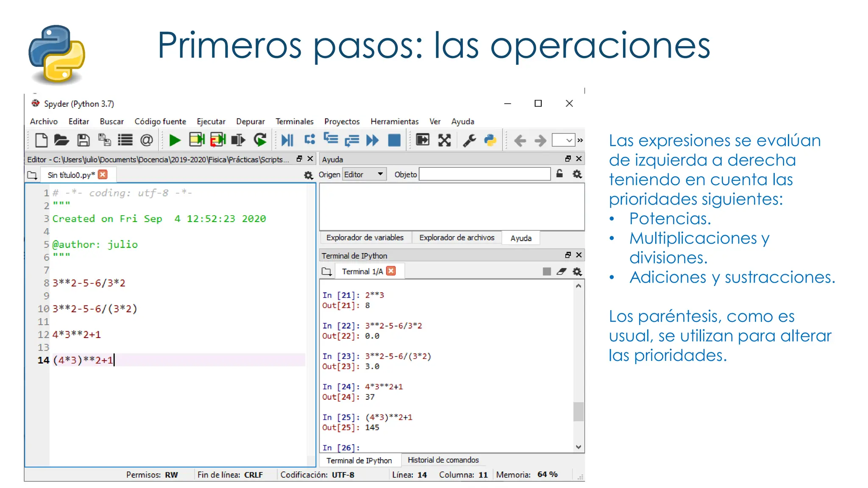Undock the Terminal de IPython pane
This screenshot has height=488, width=868.
pos(568,255)
